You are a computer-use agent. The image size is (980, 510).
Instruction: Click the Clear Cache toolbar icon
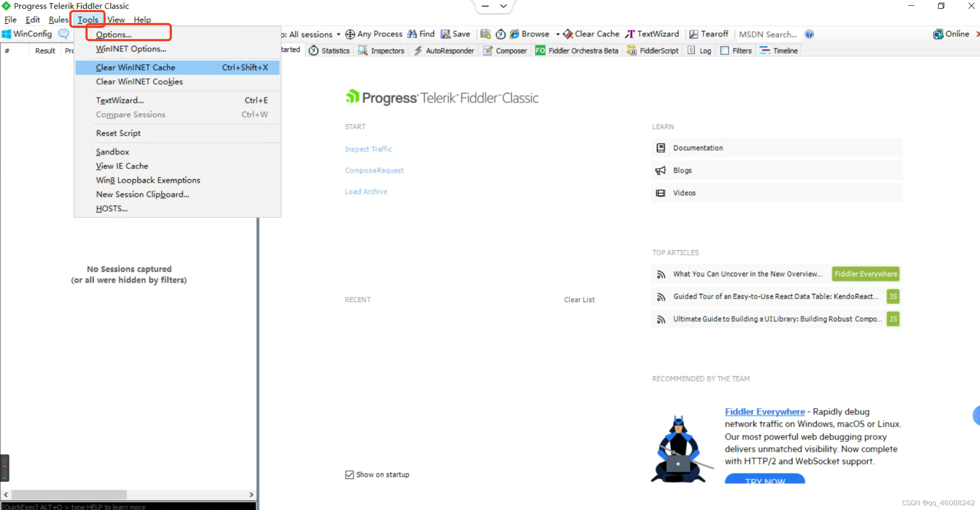(568, 34)
